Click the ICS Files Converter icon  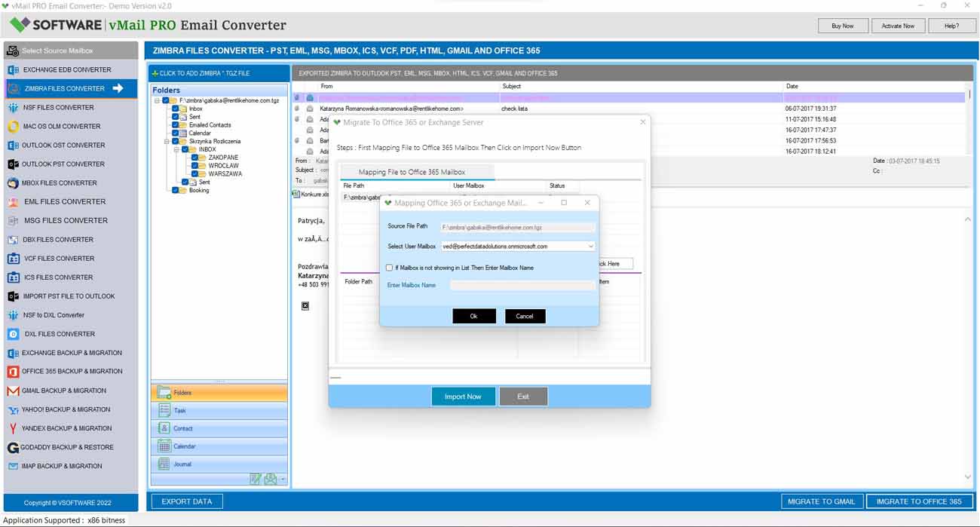[x=13, y=277]
